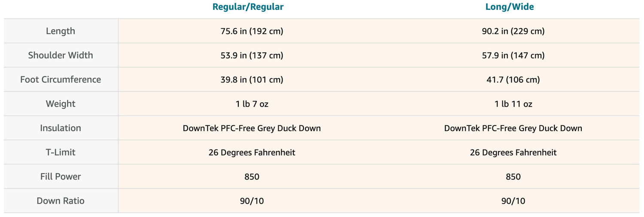Select the Length row label
The height and width of the screenshot is (217, 644).
pyautogui.click(x=61, y=31)
